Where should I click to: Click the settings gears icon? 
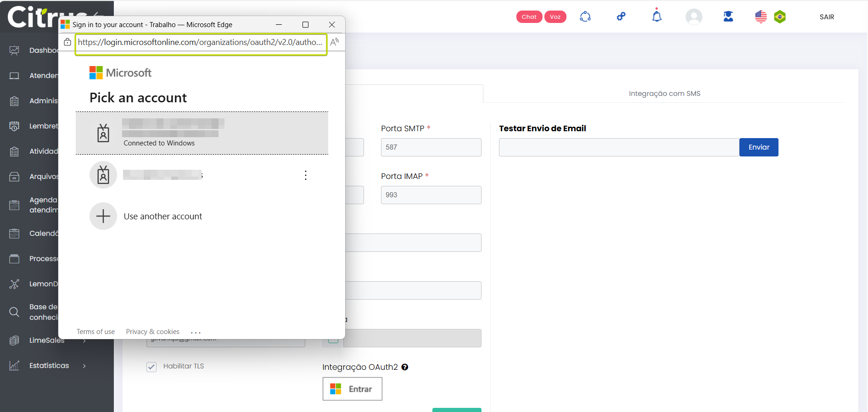click(x=621, y=17)
